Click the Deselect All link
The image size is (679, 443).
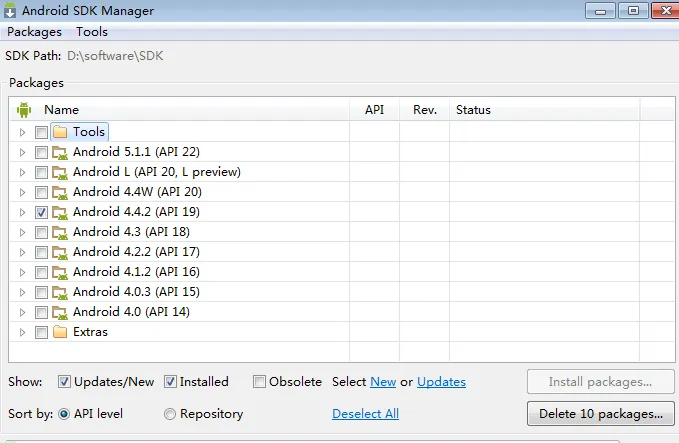pos(365,414)
